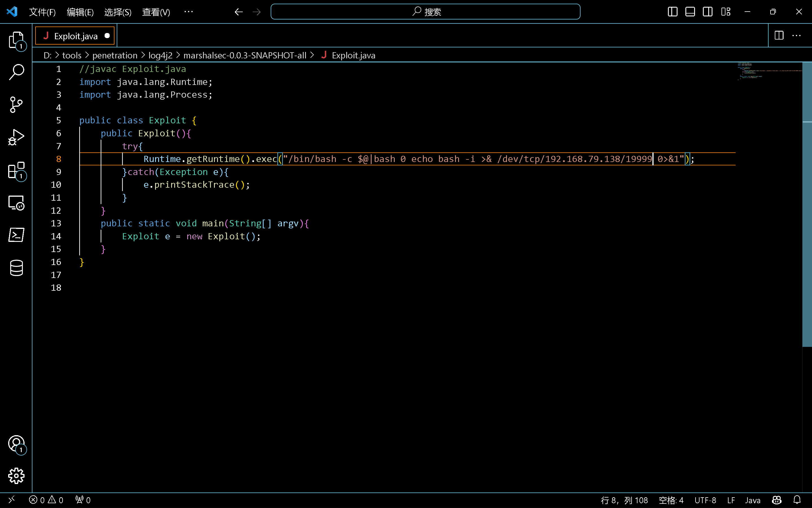Open the Manage settings gear
The image size is (812, 508).
click(x=16, y=476)
